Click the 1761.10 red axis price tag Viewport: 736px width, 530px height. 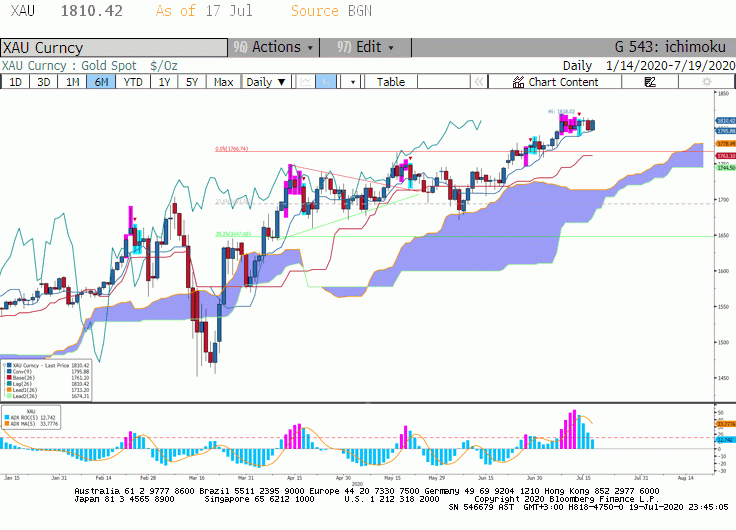pos(726,155)
